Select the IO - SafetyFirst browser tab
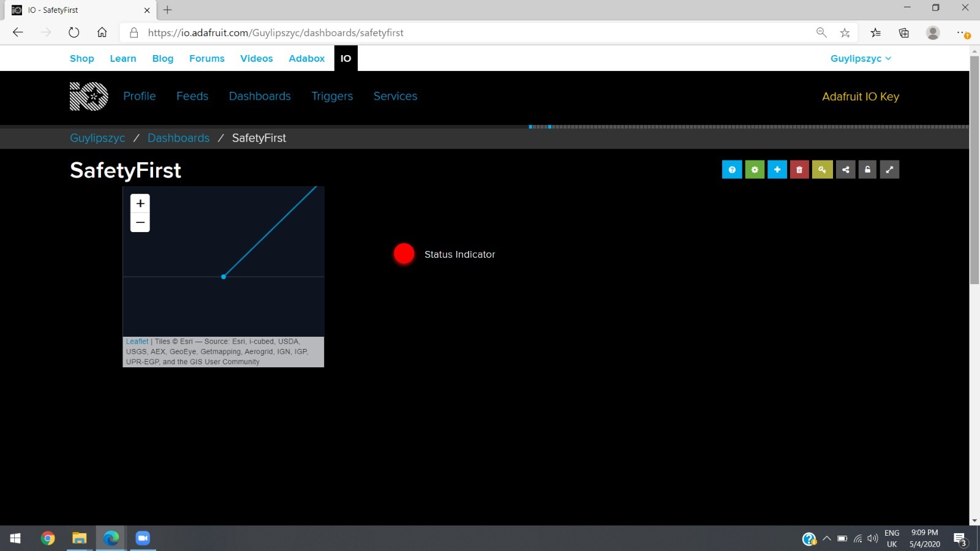 click(80, 10)
